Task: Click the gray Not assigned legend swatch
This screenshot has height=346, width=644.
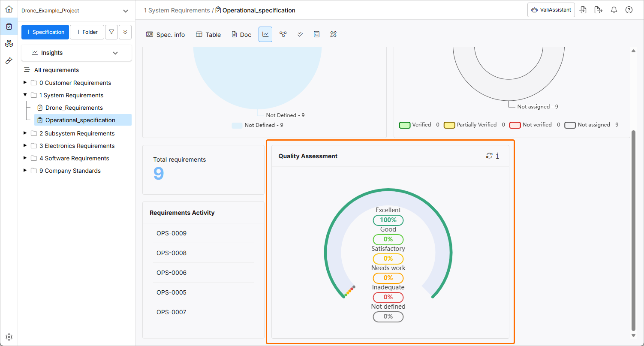Action: point(570,125)
